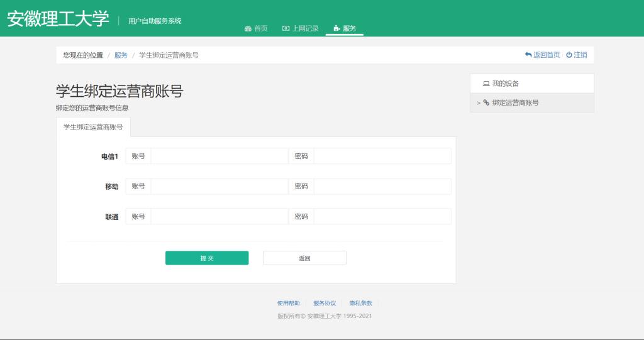Click the 上网记录 money icon
The image size is (644, 340).
[x=286, y=28]
